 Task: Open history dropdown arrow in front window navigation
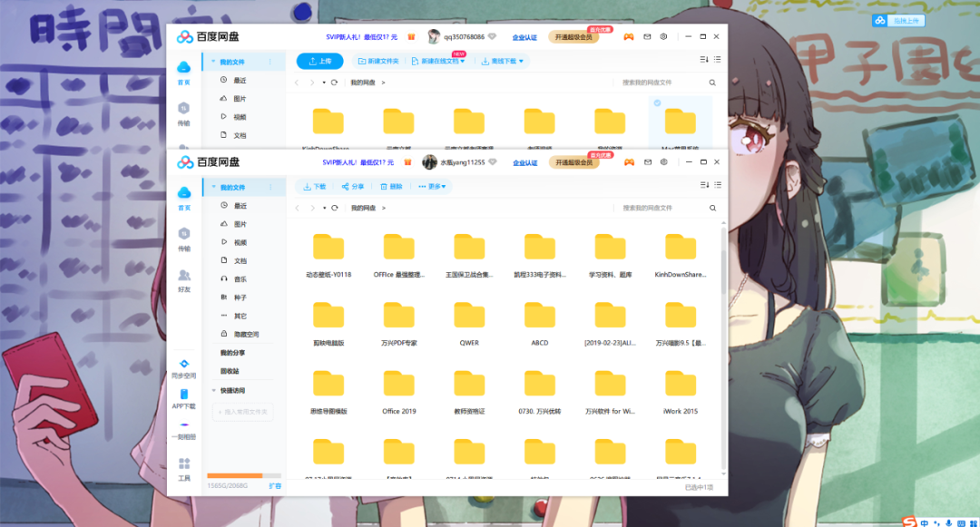324,208
